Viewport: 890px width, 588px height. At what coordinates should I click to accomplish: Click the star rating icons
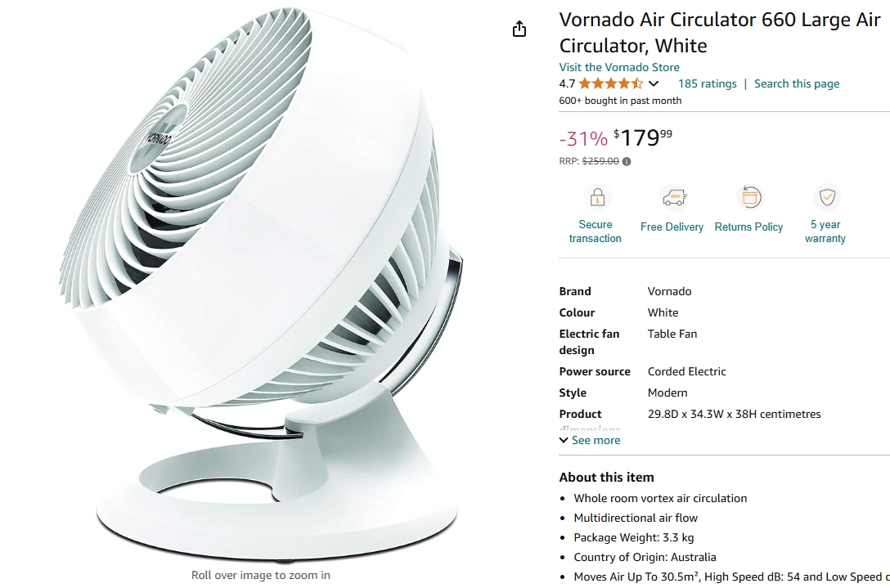[x=611, y=84]
